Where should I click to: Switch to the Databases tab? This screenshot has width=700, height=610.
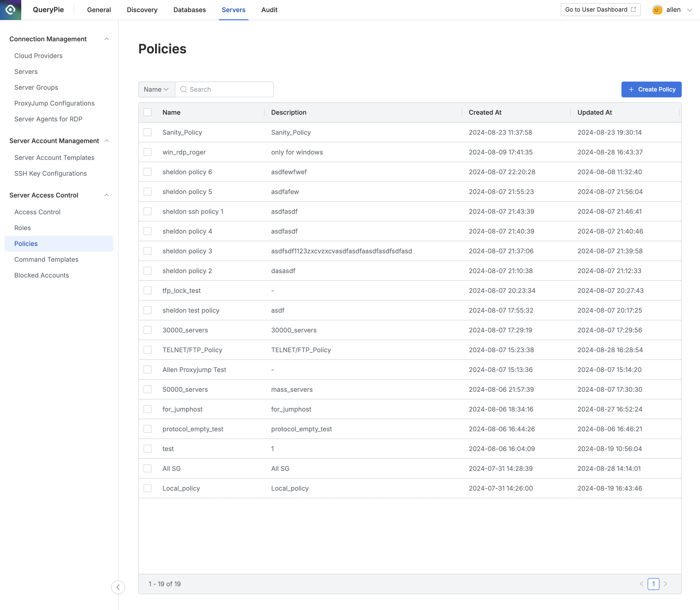[x=189, y=10]
